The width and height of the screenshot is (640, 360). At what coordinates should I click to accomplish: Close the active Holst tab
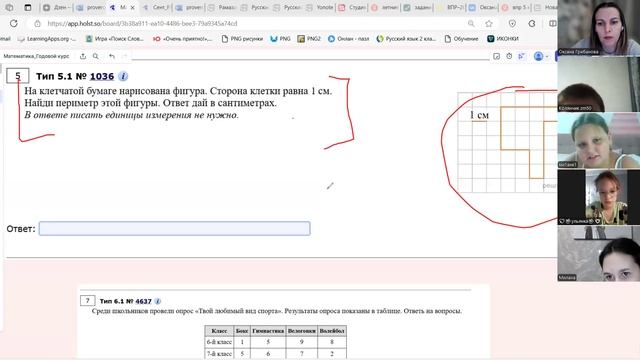coord(132,7)
